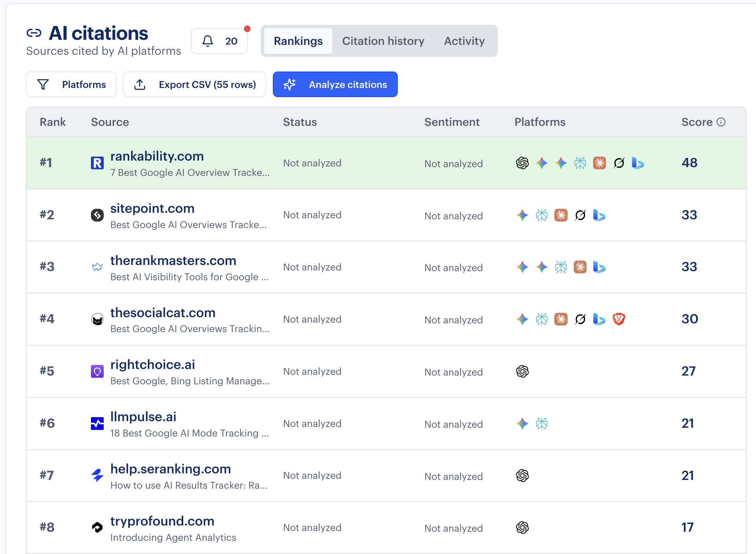Viewport: 756px width, 554px height.
Task: Click the help.seranking.com favicon
Action: pos(97,476)
